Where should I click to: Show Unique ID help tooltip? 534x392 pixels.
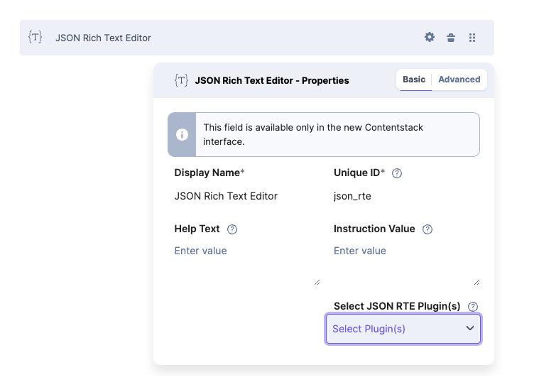click(x=397, y=173)
